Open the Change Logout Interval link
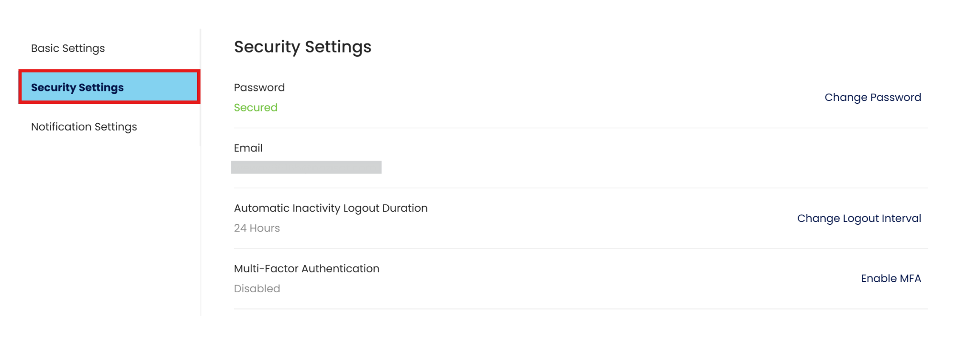This screenshot has height=362, width=980. [x=858, y=219]
